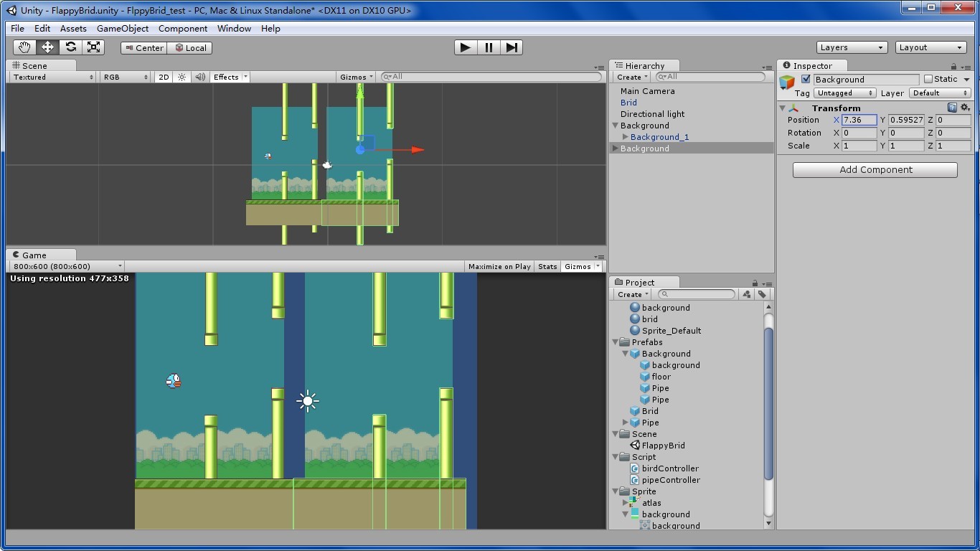Click the Add Component button

(874, 169)
